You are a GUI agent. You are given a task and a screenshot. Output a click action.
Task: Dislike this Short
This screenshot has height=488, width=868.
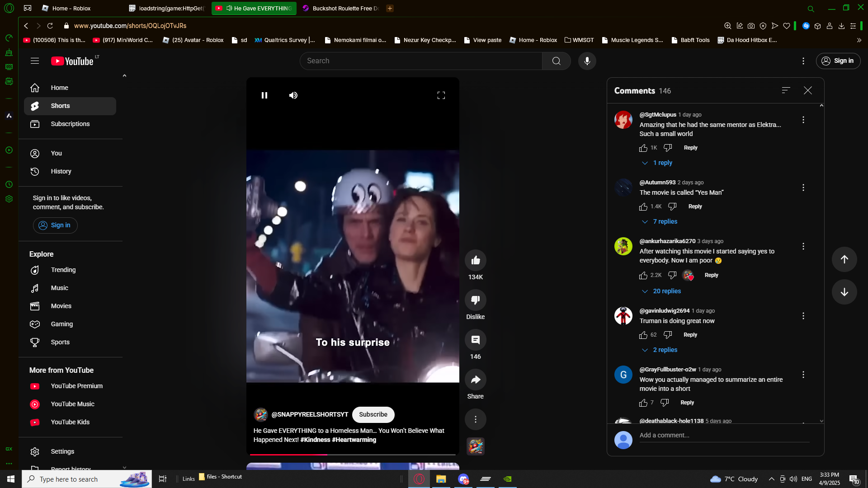[x=476, y=300]
